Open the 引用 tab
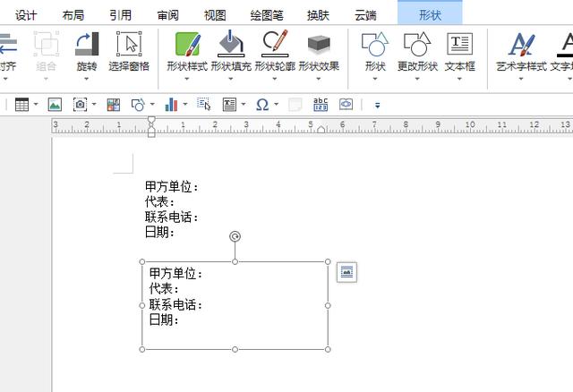The image size is (573, 392). pos(121,15)
